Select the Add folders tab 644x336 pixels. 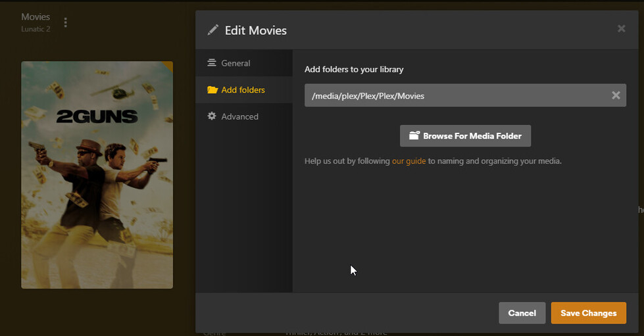click(244, 89)
